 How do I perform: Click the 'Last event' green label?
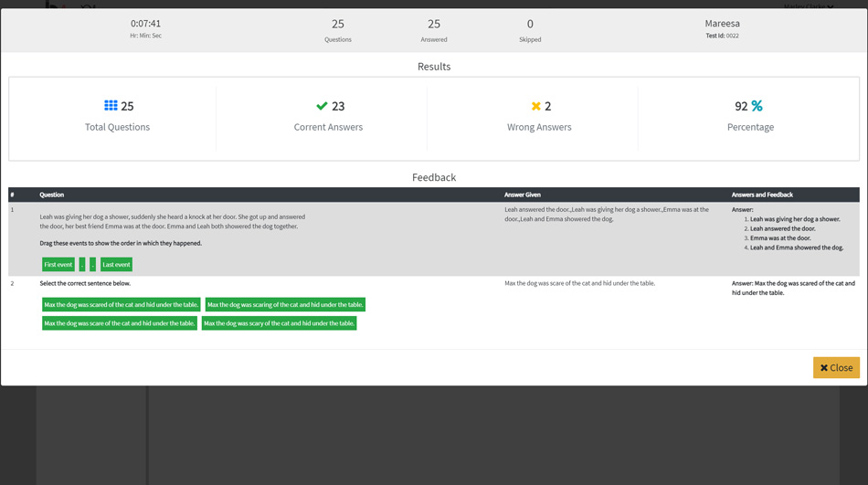tap(116, 264)
